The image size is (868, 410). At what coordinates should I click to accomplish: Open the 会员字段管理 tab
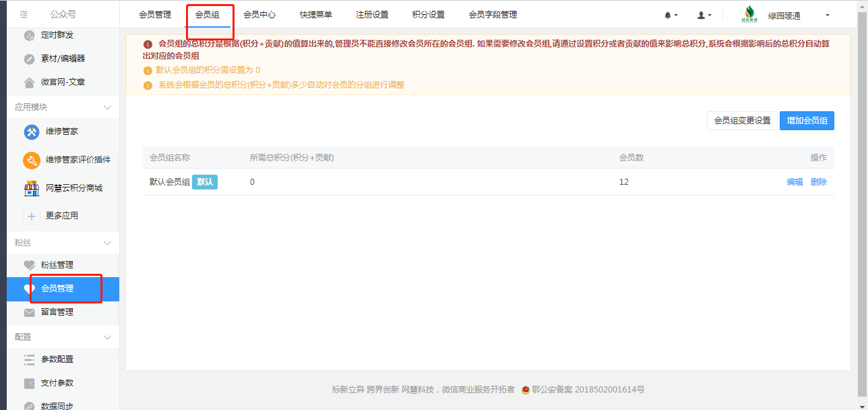pos(493,15)
